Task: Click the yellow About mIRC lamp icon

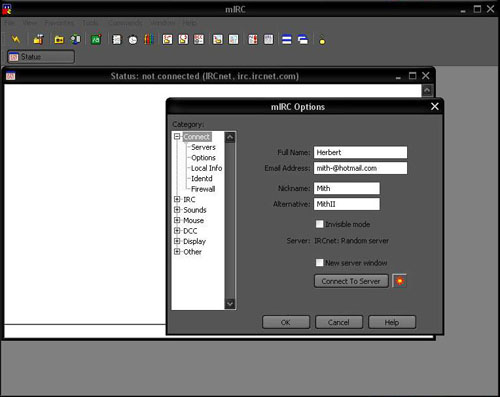Action: click(x=322, y=40)
